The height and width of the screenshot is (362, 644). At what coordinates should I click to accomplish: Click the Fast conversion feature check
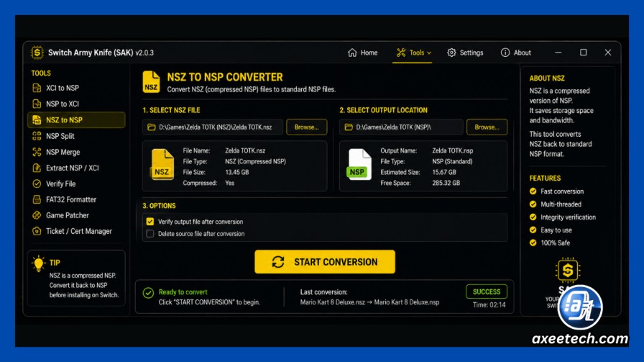[x=533, y=191]
